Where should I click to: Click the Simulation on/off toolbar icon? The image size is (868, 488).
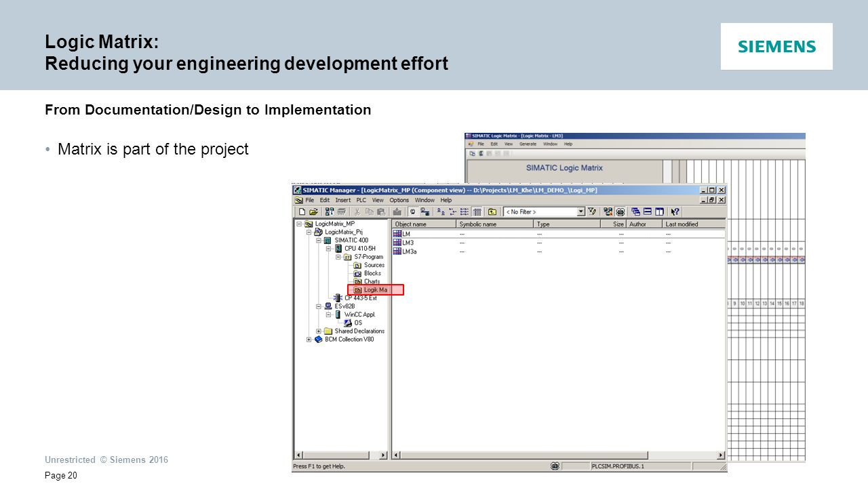[620, 211]
